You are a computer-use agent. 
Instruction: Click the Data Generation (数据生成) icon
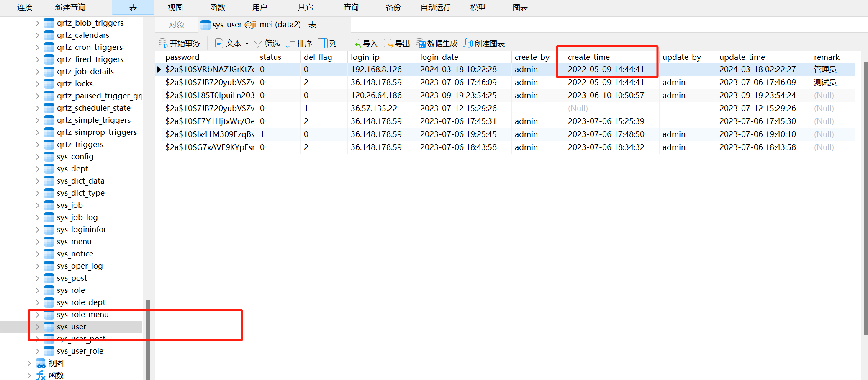coord(420,43)
